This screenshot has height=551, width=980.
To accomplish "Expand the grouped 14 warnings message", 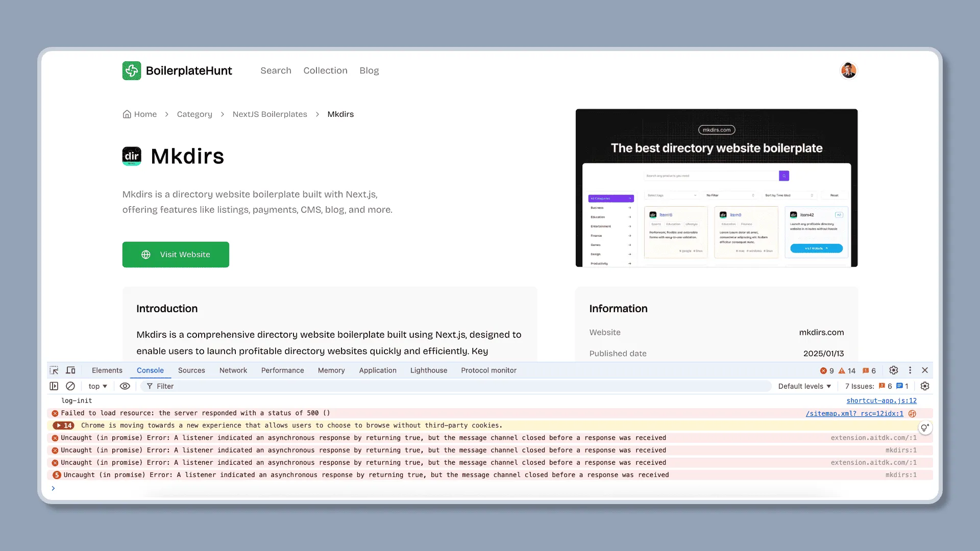I will pos(64,425).
